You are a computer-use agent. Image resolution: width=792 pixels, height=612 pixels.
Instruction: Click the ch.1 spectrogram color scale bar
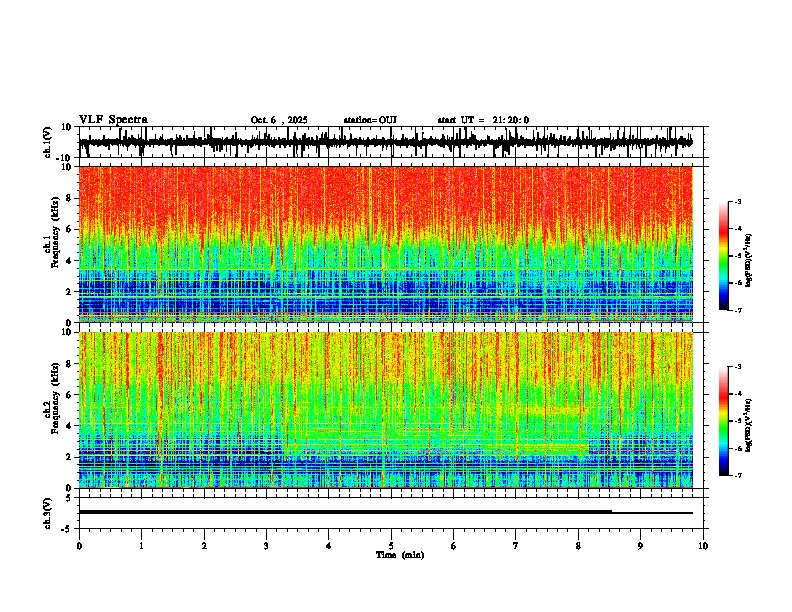click(724, 256)
